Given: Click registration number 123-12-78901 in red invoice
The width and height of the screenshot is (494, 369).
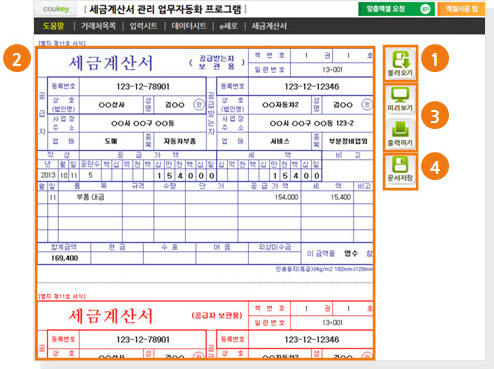Looking at the screenshot, I should (x=143, y=340).
